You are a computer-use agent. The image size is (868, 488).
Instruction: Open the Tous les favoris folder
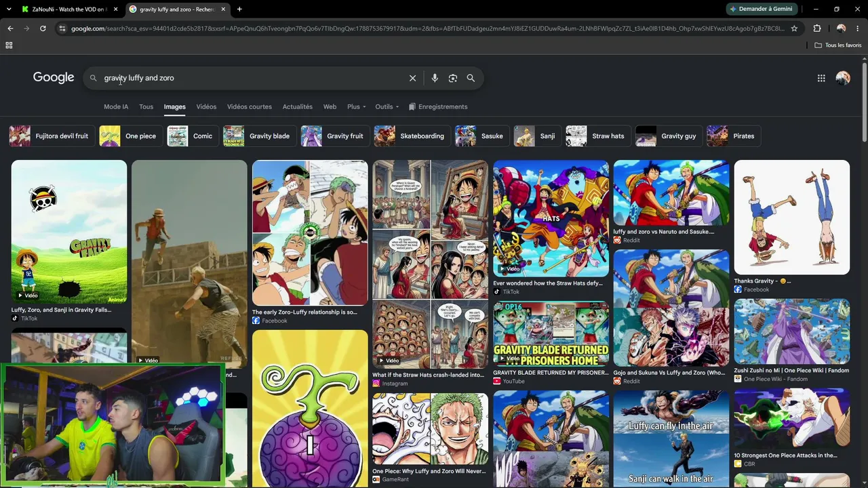pos(838,45)
